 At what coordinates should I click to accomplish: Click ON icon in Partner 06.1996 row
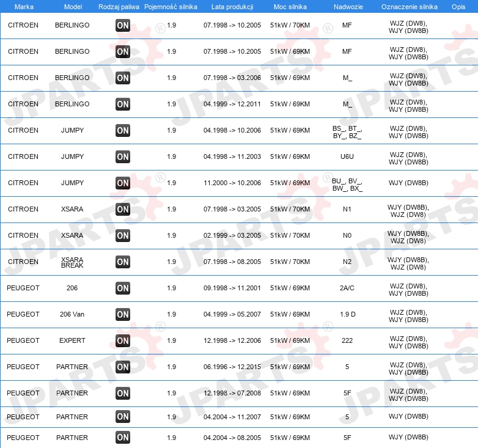(123, 367)
